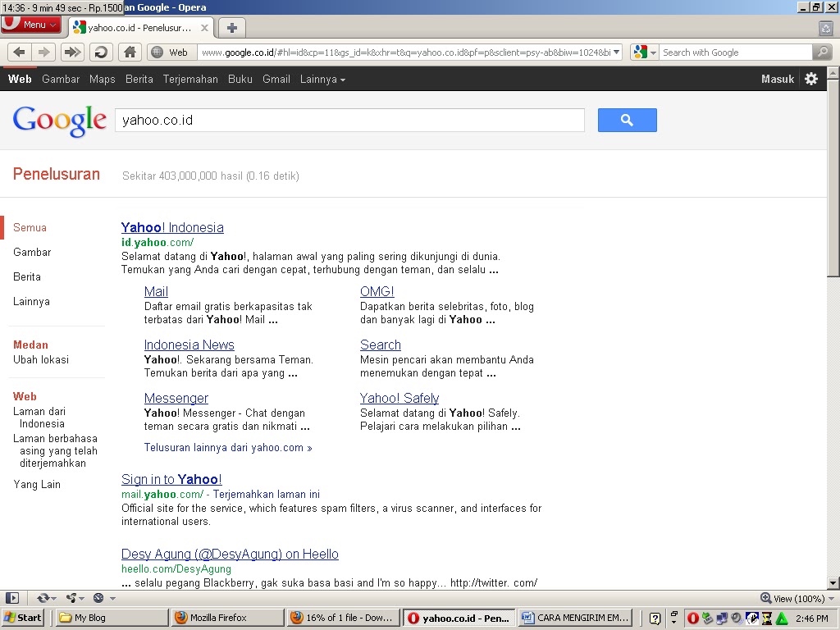The image size is (840, 630).
Task: Open Opera Link sync dropdown icon
Action: pos(46,598)
